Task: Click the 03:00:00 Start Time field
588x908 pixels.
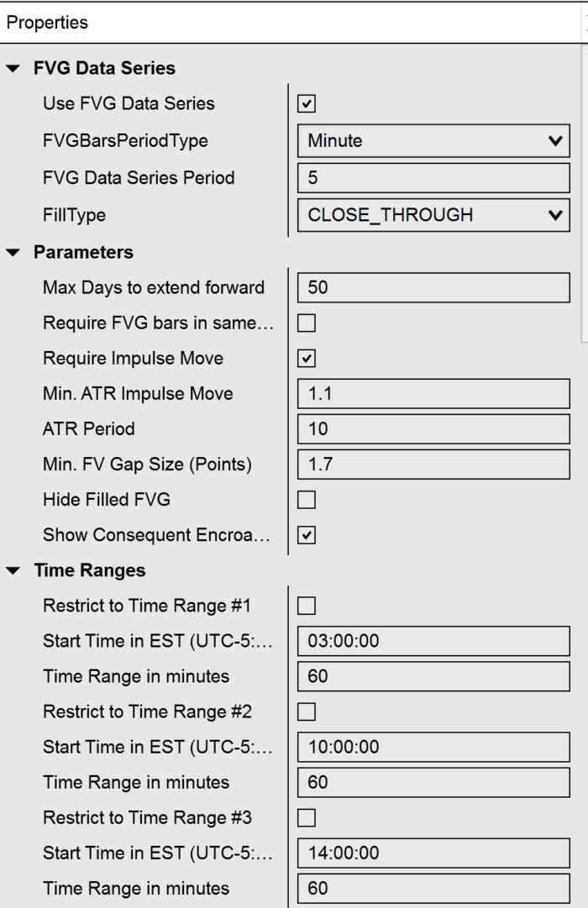Action: click(433, 640)
